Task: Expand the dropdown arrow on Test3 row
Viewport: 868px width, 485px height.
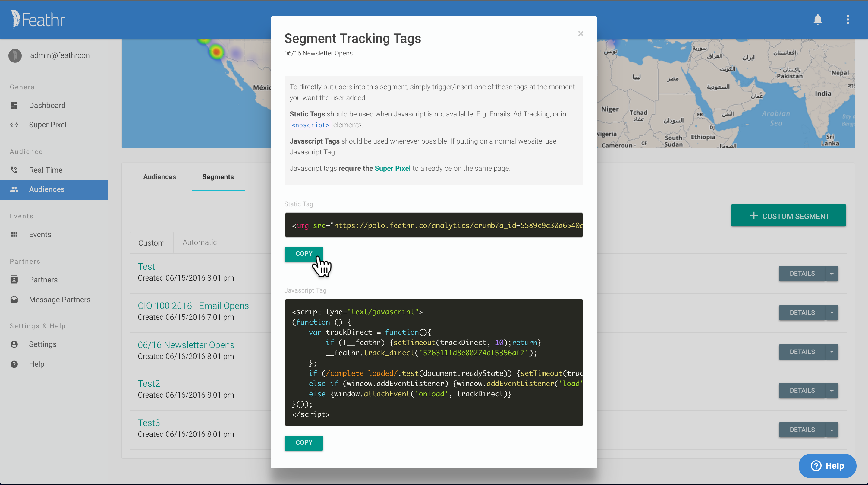Action: coord(832,430)
